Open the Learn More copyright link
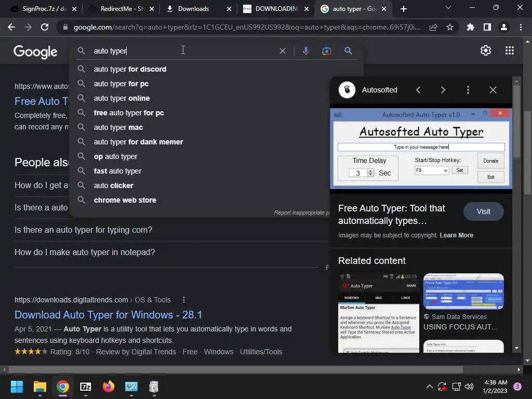532x399 pixels. (x=456, y=235)
